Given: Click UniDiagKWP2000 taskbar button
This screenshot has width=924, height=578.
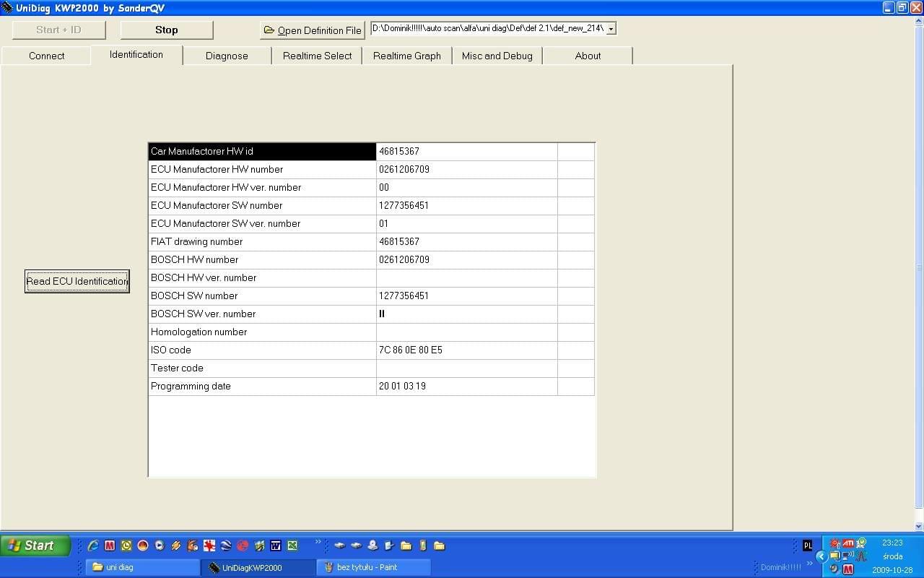Looking at the screenshot, I should pos(258,567).
